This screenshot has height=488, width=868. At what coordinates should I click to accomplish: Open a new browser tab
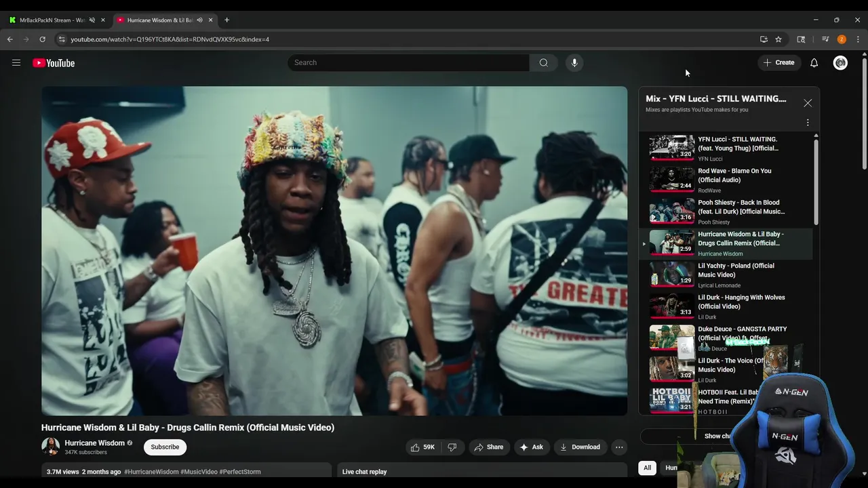pos(226,20)
